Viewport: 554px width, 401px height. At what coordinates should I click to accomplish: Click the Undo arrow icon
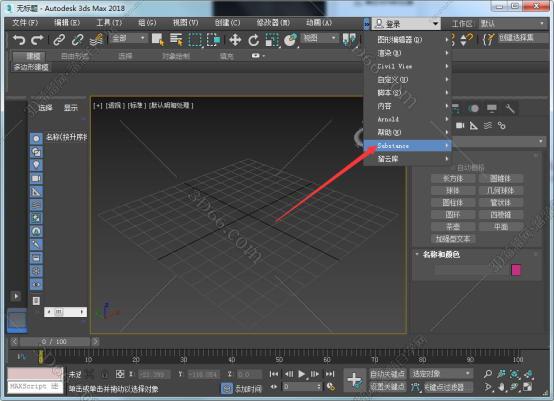tap(19, 40)
